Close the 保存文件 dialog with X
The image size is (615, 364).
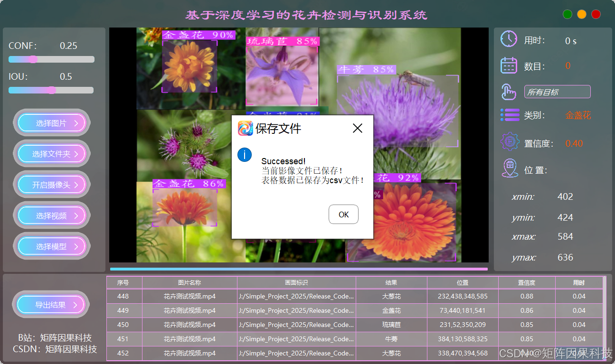coord(357,128)
